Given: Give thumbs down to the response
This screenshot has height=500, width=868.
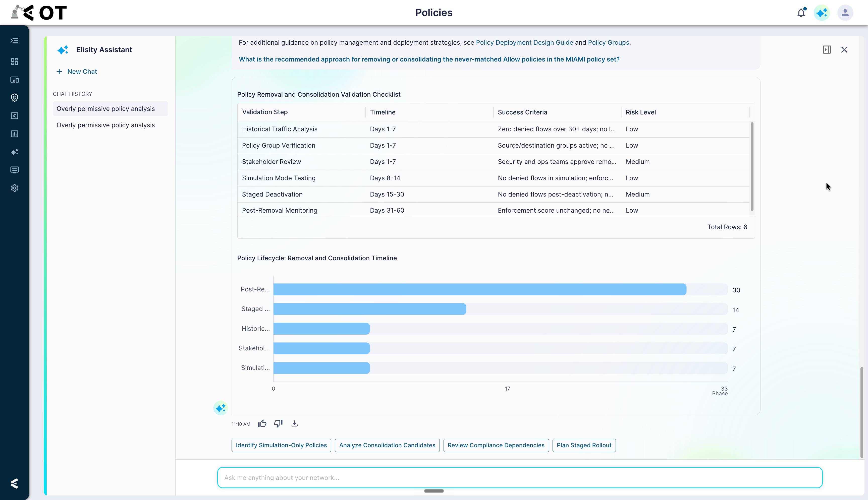Looking at the screenshot, I should (278, 423).
